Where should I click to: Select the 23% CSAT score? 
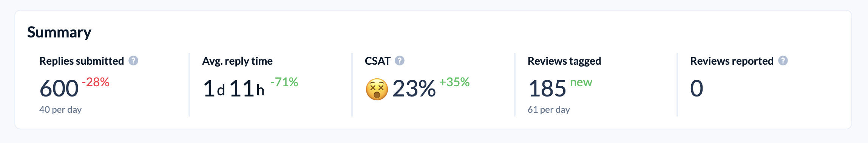(x=414, y=89)
